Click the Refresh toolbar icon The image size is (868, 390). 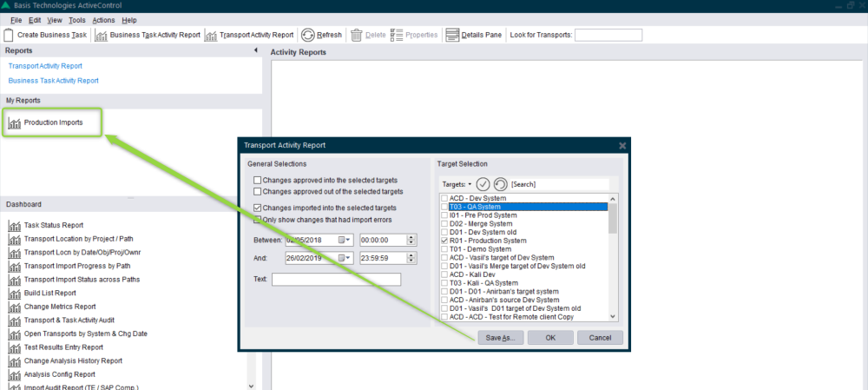click(308, 35)
